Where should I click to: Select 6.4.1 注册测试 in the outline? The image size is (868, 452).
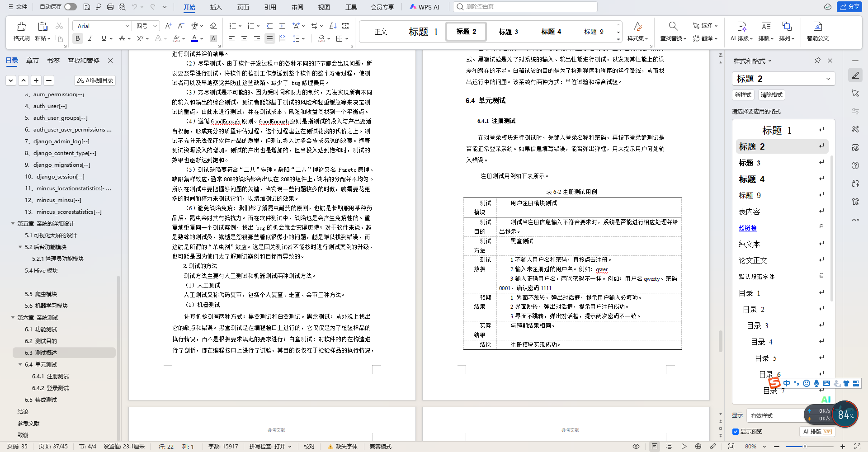[50, 377]
